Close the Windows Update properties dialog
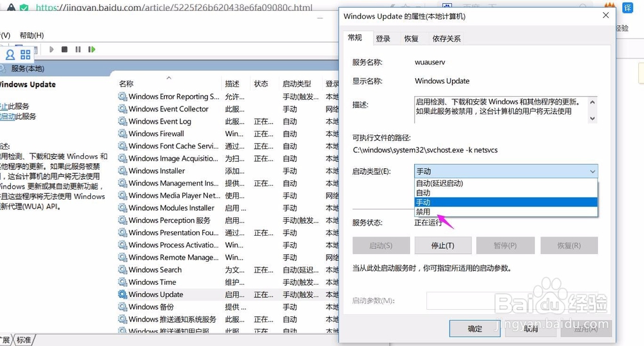The width and height of the screenshot is (644, 346). pos(605,15)
